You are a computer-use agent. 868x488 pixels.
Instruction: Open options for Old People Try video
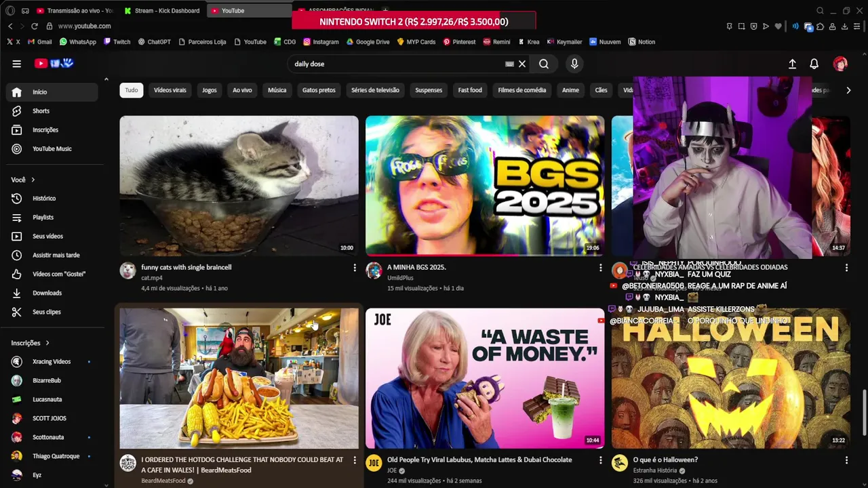pos(600,460)
